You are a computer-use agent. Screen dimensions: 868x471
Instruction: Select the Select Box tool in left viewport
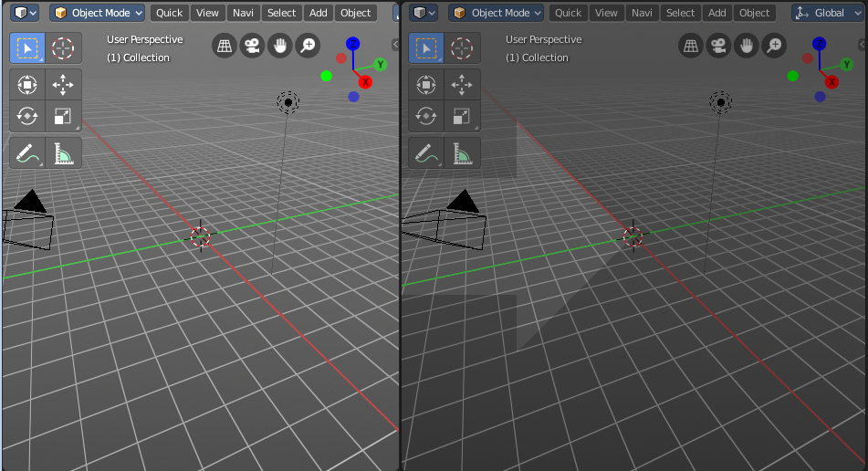[27, 48]
